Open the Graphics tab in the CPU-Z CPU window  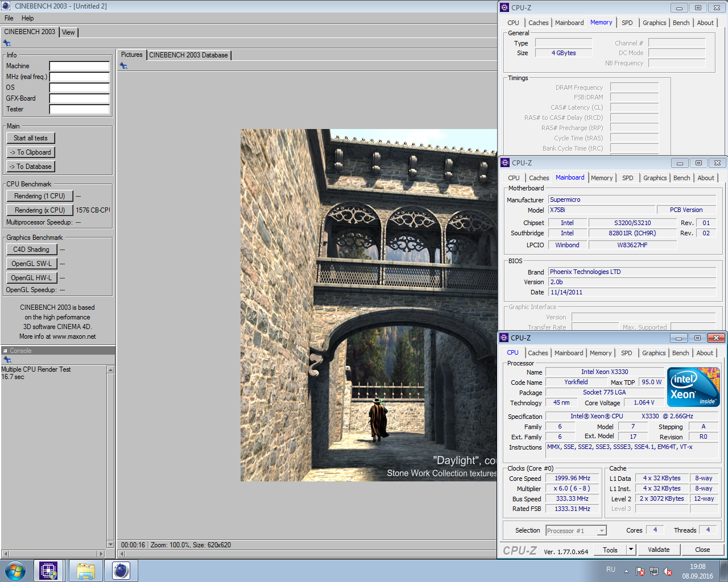(x=654, y=353)
